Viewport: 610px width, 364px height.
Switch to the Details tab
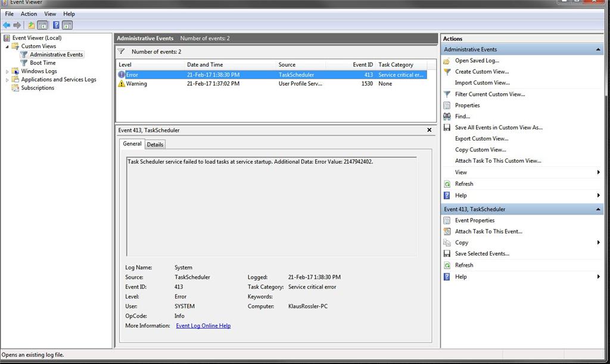[x=155, y=144]
